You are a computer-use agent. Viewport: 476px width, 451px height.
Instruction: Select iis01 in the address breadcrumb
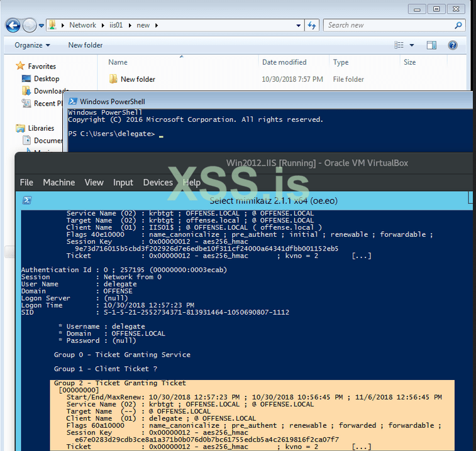pos(116,25)
